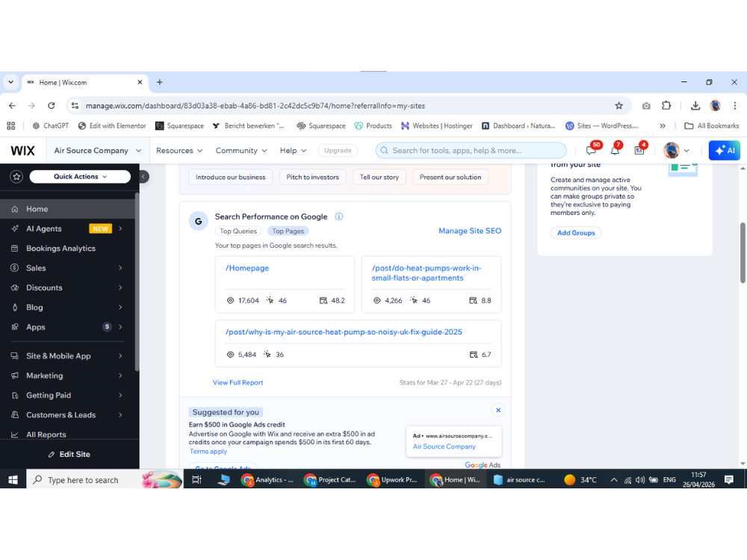Open Windows notification center icon
The width and height of the screenshot is (747, 560).
coord(729,479)
